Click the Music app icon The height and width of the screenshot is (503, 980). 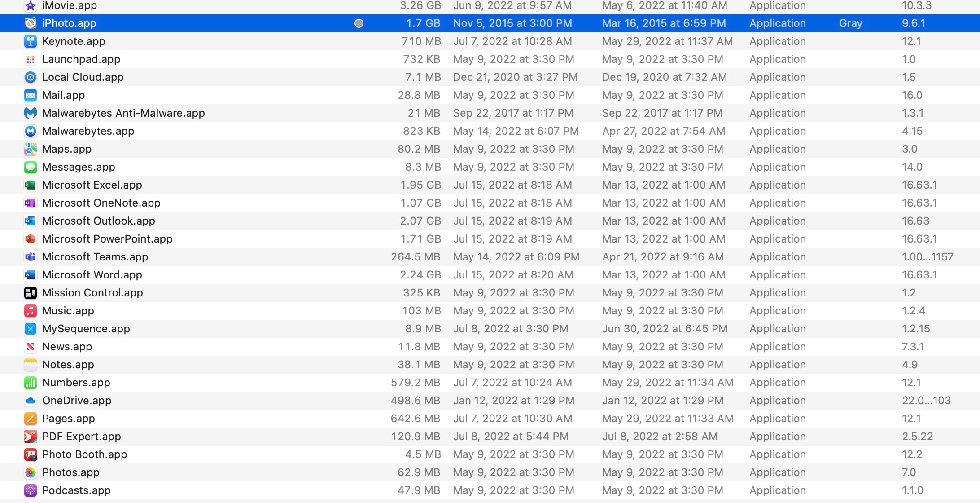(30, 311)
